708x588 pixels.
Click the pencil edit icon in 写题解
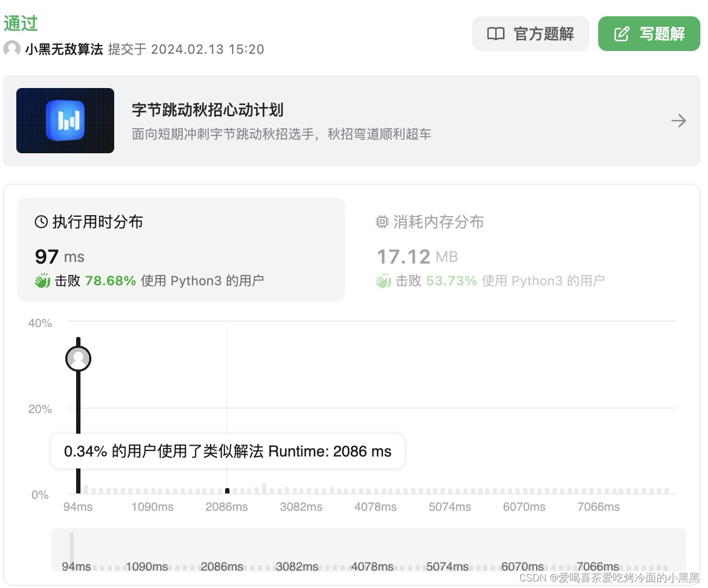[622, 34]
